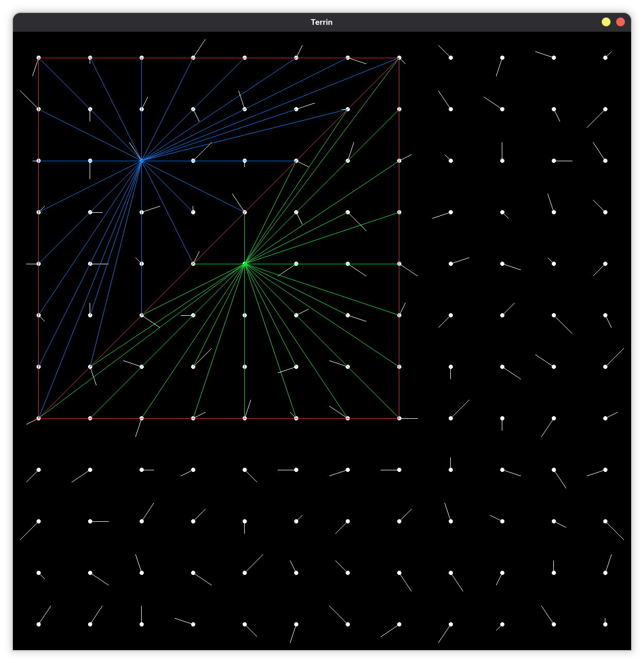644x663 pixels.
Task: Click the bottom-left-most grid point in the window
Action: [39, 624]
